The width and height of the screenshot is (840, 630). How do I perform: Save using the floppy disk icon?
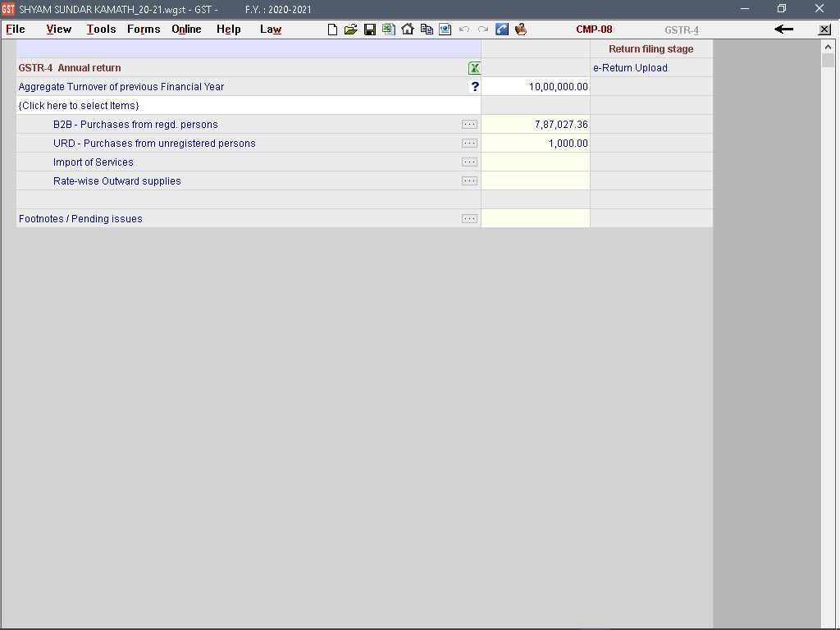tap(370, 30)
